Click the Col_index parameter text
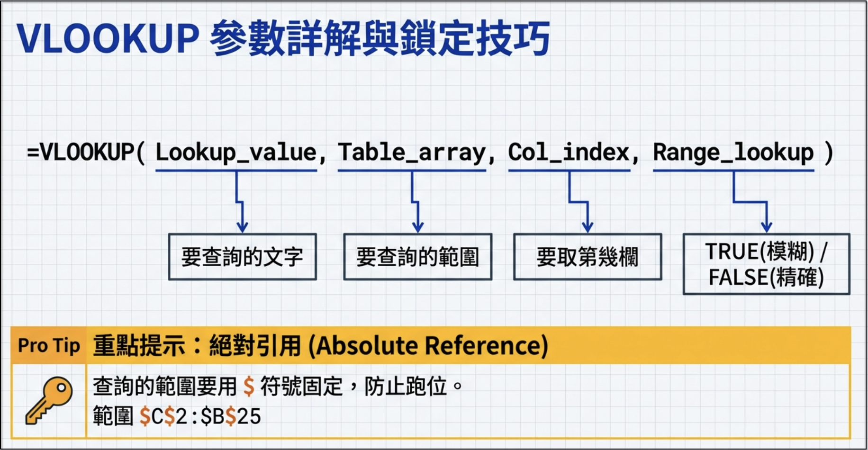This screenshot has width=868, height=450. [569, 153]
